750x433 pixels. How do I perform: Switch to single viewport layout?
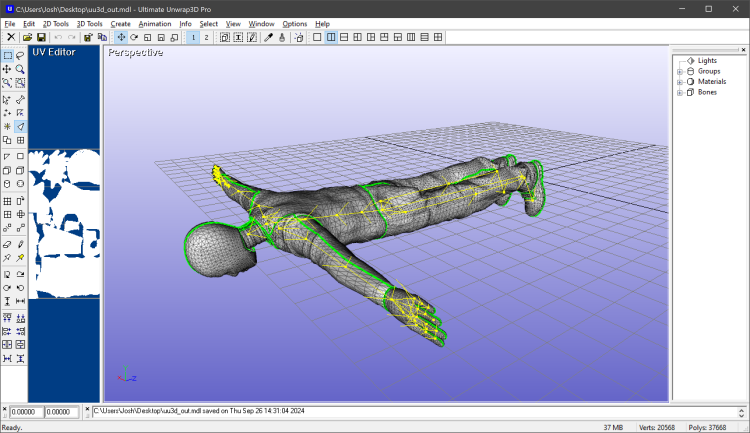(x=317, y=37)
